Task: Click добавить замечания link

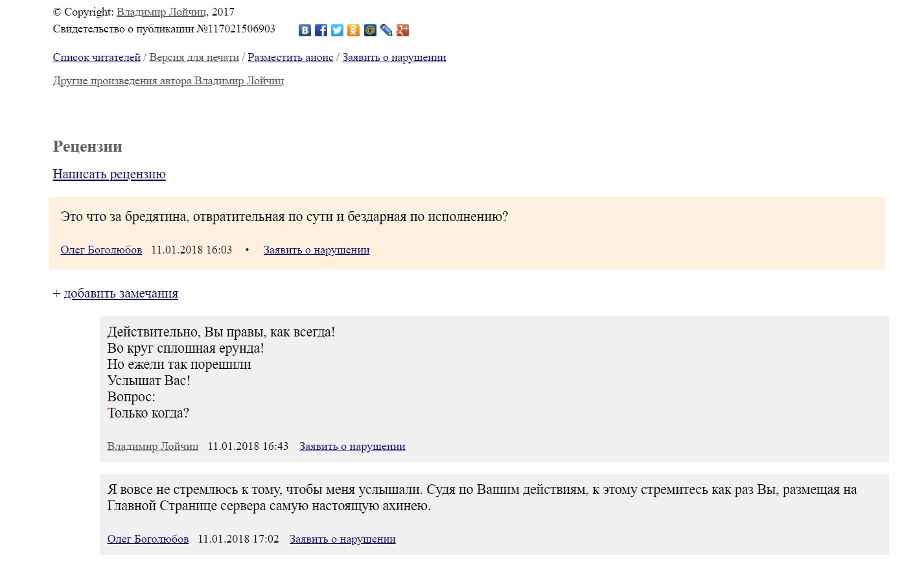Action: pyautogui.click(x=121, y=293)
